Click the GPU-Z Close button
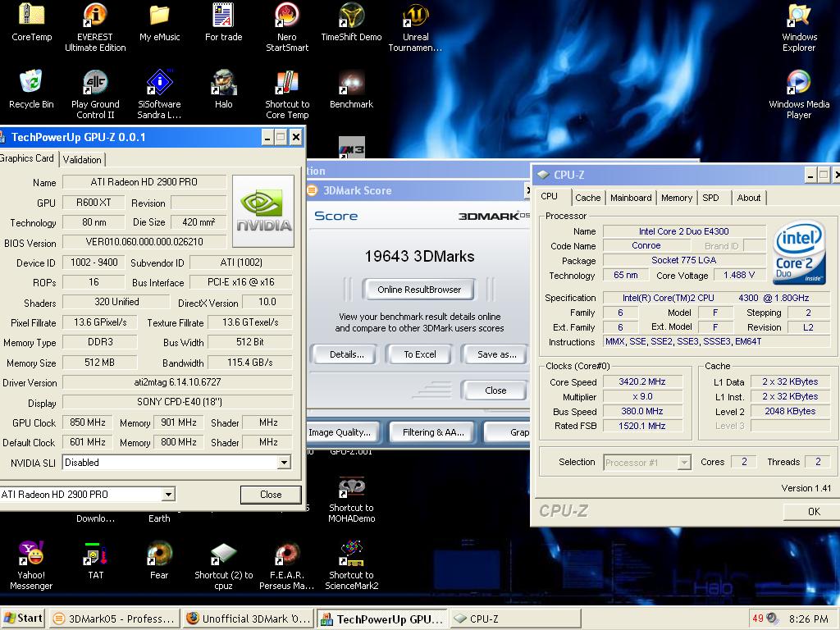Image resolution: width=840 pixels, height=630 pixels. pyautogui.click(x=271, y=495)
